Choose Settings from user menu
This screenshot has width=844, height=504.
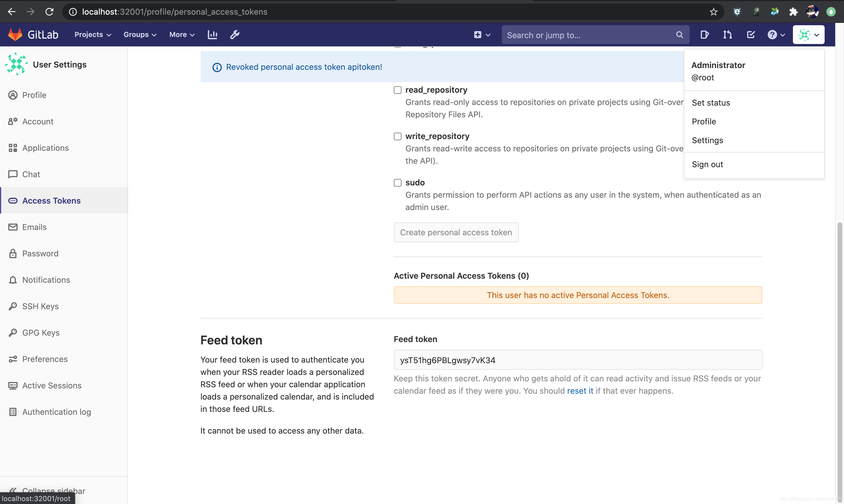coord(754,140)
